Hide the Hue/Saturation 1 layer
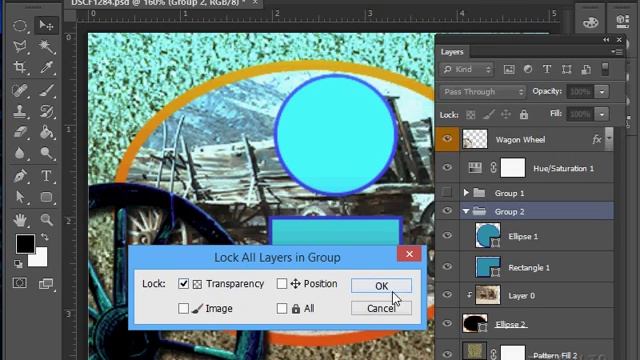 click(447, 167)
